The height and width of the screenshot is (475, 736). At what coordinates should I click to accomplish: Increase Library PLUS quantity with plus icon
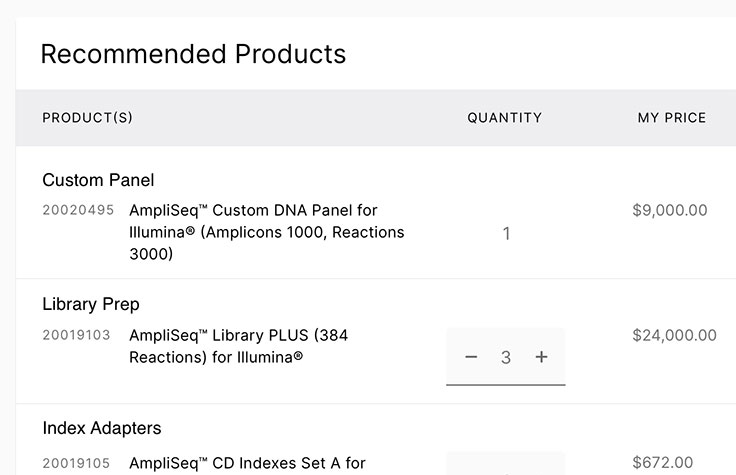(x=541, y=357)
